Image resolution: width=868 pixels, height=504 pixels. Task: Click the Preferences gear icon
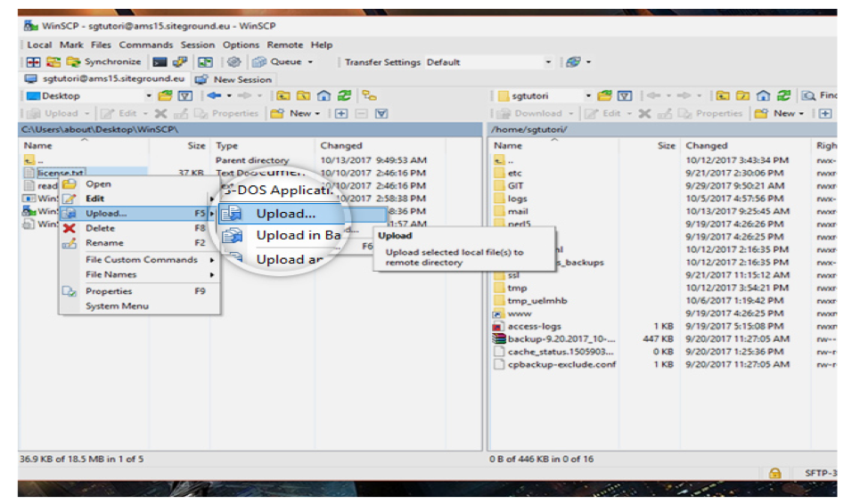click(234, 62)
